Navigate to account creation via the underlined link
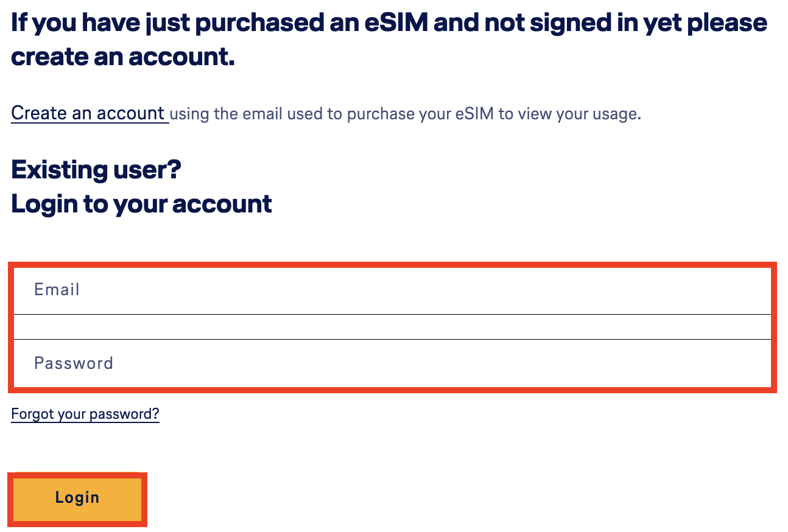 pos(89,113)
